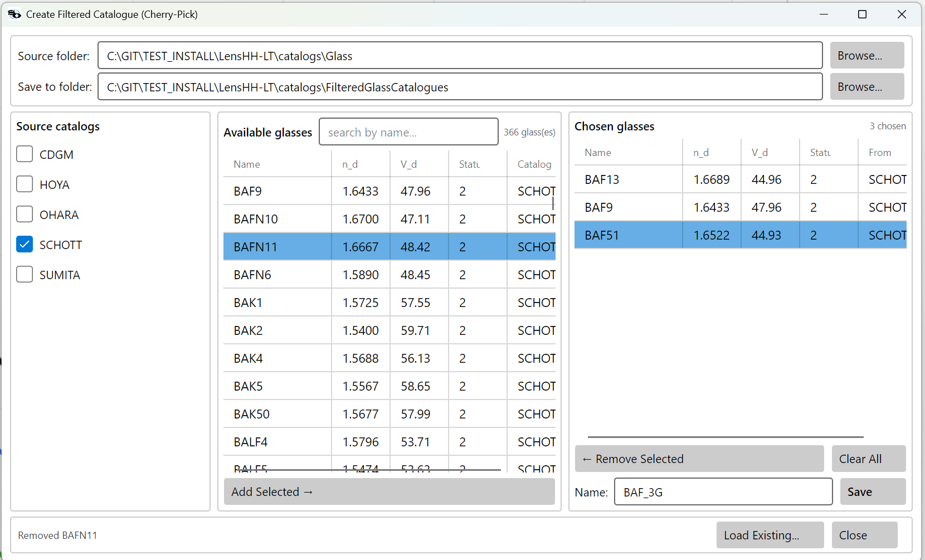Edit the catalogue Name field BAF_3G

pyautogui.click(x=723, y=492)
